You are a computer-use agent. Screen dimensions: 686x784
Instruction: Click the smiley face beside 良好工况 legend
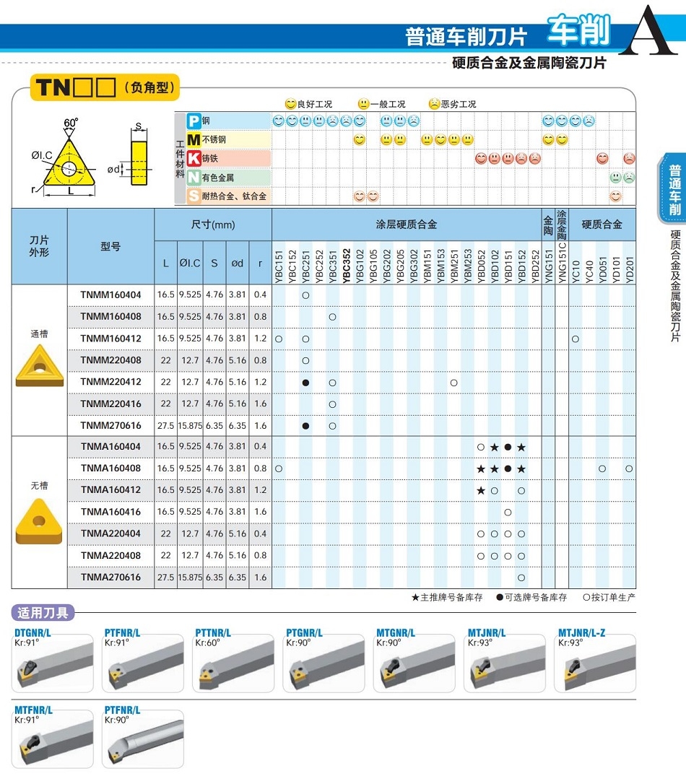coord(290,104)
